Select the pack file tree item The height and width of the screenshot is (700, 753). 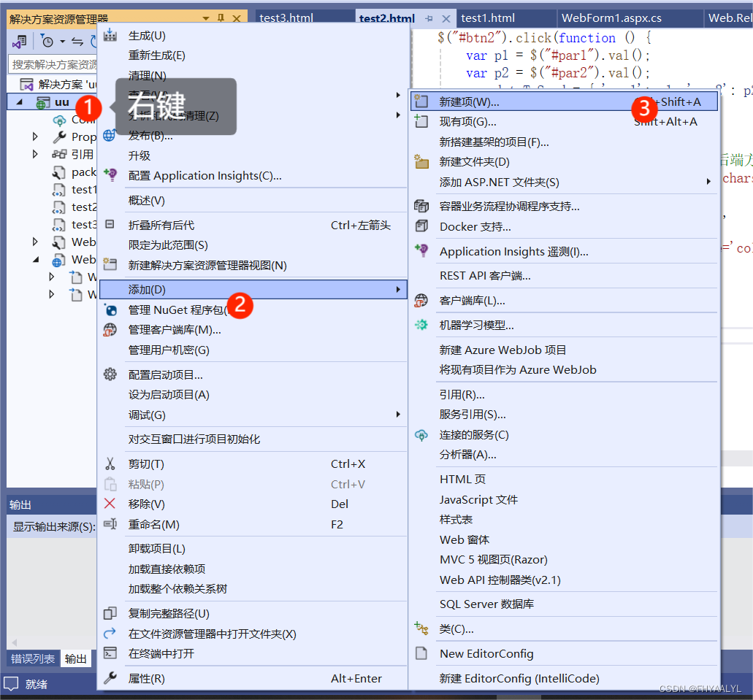pyautogui.click(x=83, y=172)
